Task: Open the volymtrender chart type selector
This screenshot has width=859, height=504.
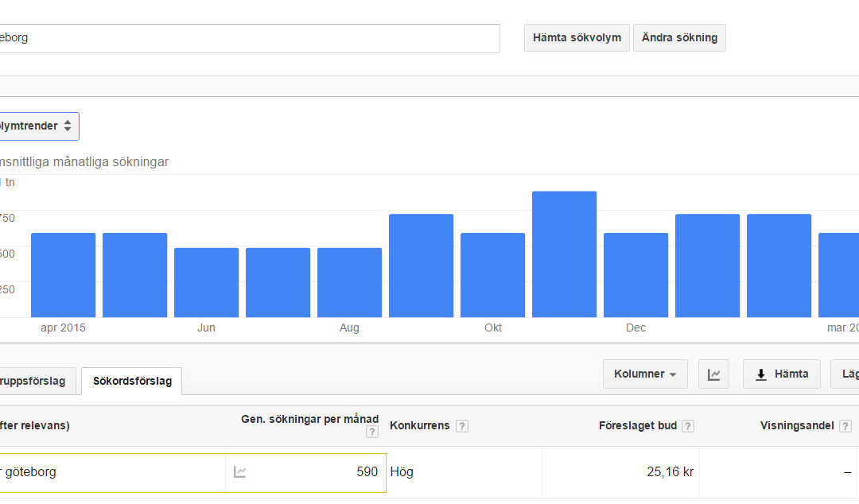Action: (x=37, y=126)
